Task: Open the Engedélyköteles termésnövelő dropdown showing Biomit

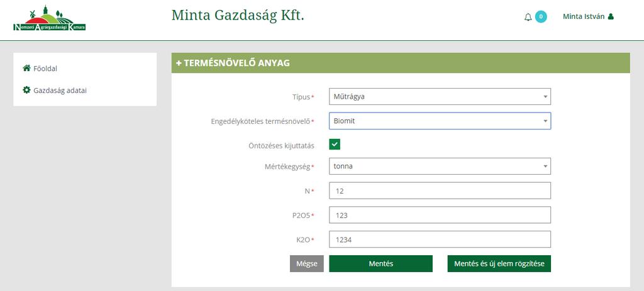Action: point(440,121)
